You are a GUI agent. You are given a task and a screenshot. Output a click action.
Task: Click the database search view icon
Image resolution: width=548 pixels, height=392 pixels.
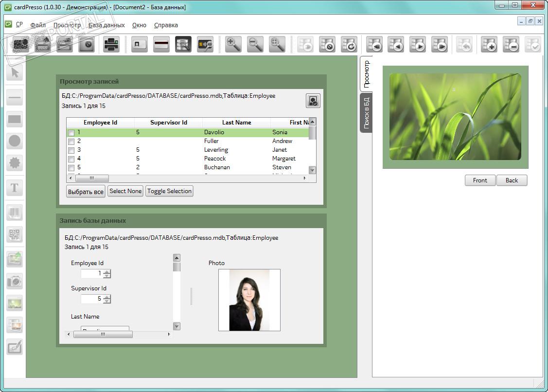point(183,44)
